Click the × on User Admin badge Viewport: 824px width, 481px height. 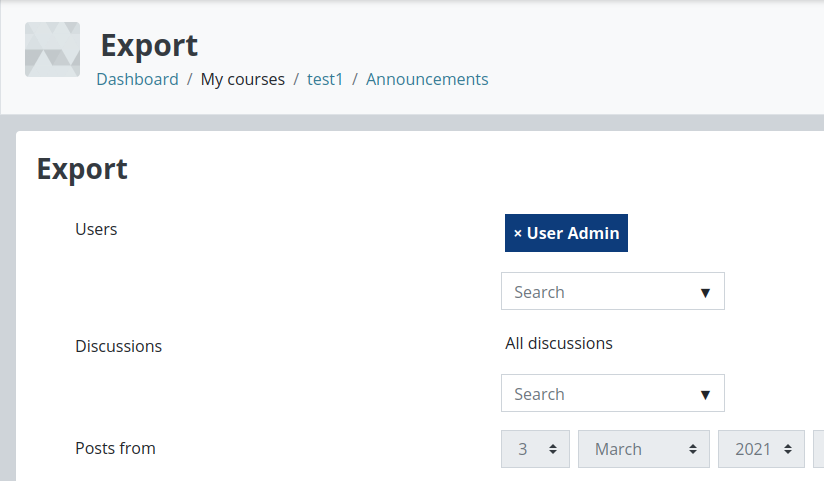(518, 233)
